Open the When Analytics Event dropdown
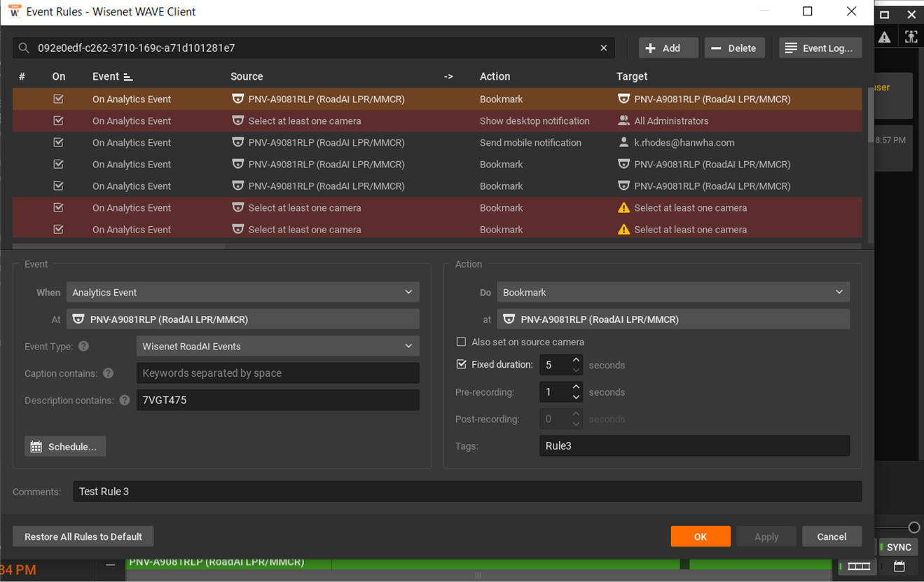 point(242,292)
